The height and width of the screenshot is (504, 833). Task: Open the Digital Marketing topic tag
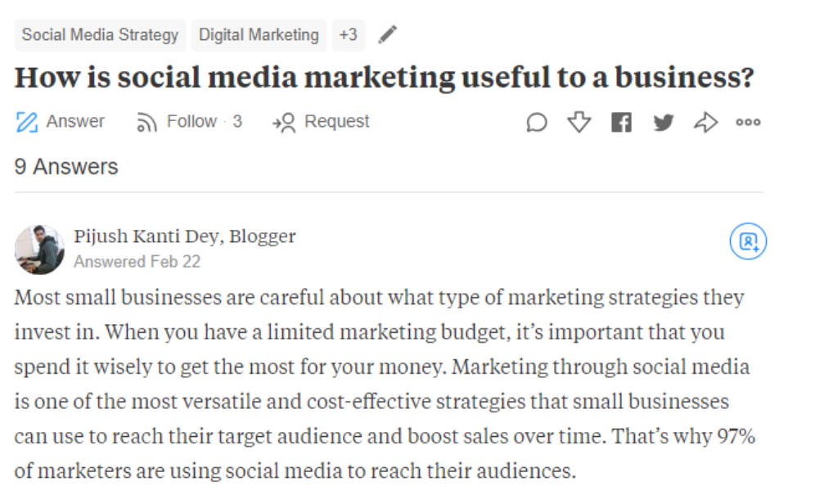[259, 35]
